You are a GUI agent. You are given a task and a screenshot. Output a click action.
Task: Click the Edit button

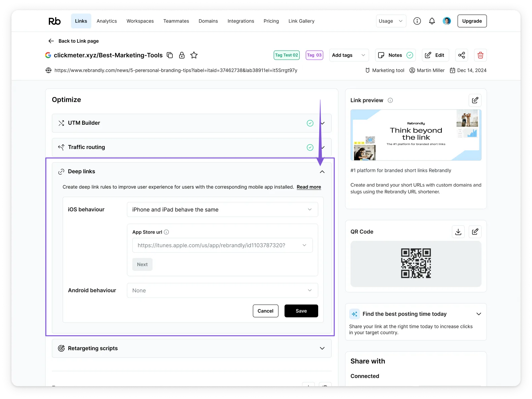tap(435, 55)
